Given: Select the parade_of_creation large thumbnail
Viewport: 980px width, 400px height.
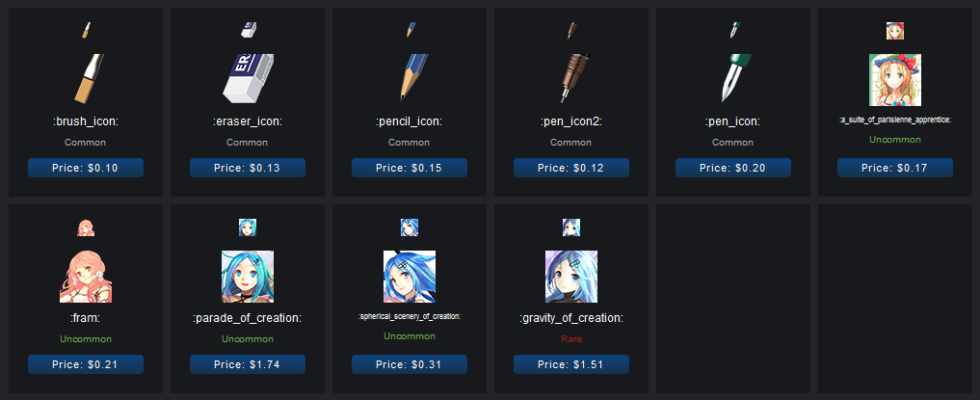Looking at the screenshot, I should (x=248, y=277).
